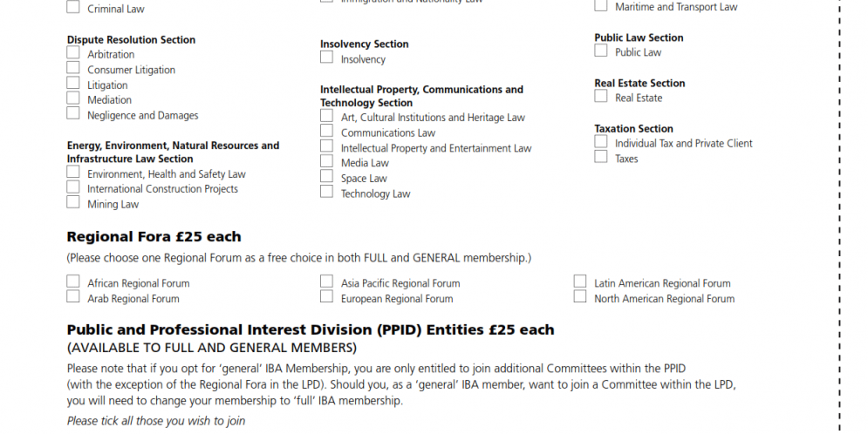Select Individual Tax and Private Client

[x=601, y=142]
